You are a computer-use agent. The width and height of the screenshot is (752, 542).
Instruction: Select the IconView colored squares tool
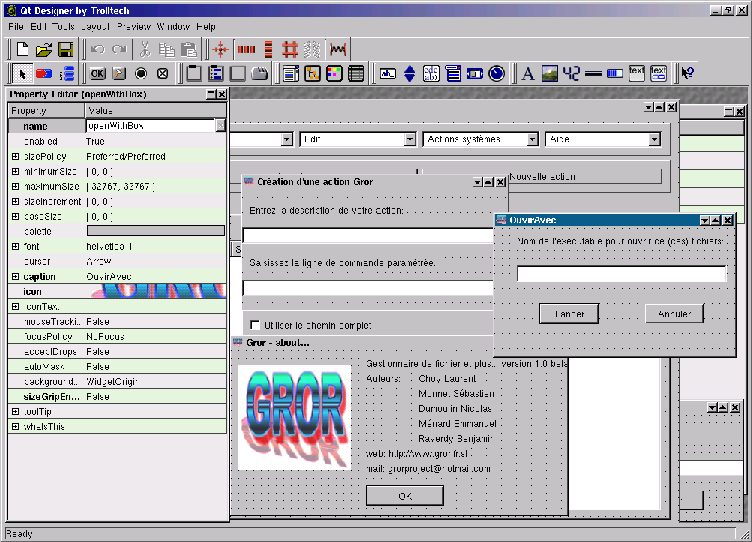334,73
